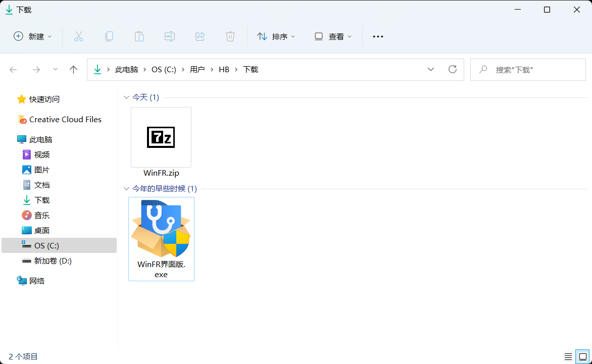The image size is (592, 364).
Task: Open 下载 folder in sidebar
Action: click(x=36, y=200)
